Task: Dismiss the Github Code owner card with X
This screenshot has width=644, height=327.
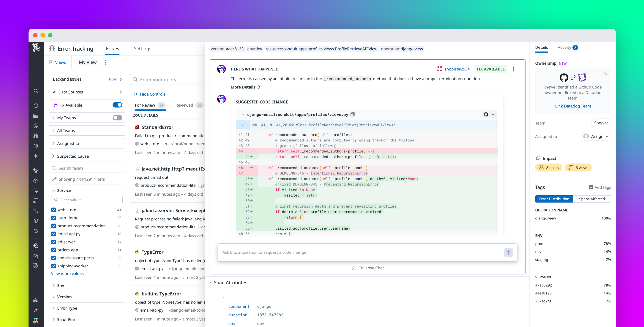Action: point(606,74)
